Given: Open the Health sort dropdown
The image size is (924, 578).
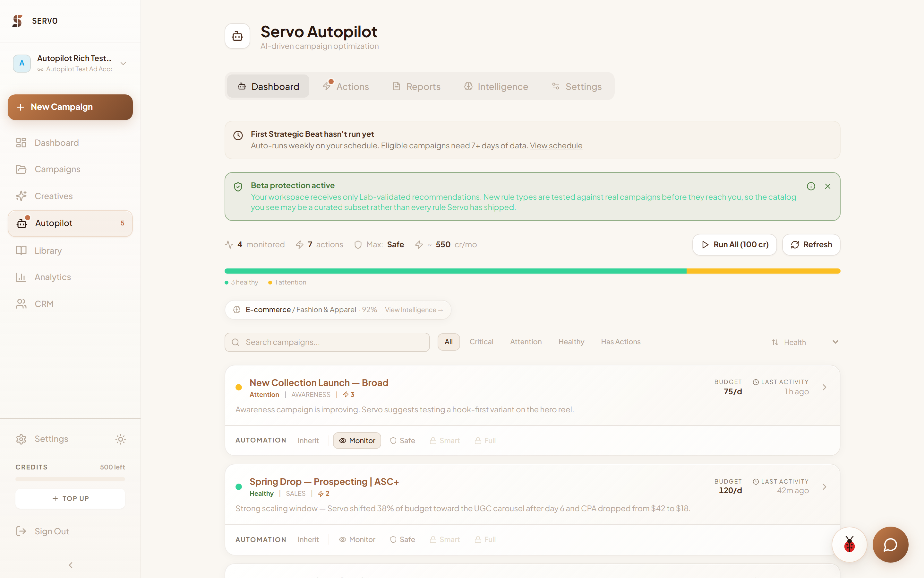Looking at the screenshot, I should pyautogui.click(x=805, y=342).
